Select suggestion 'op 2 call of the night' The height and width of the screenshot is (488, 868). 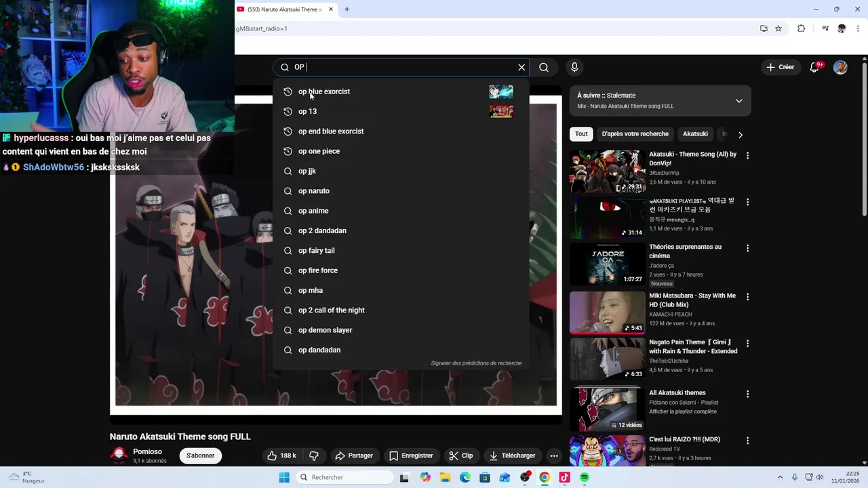pyautogui.click(x=401, y=310)
